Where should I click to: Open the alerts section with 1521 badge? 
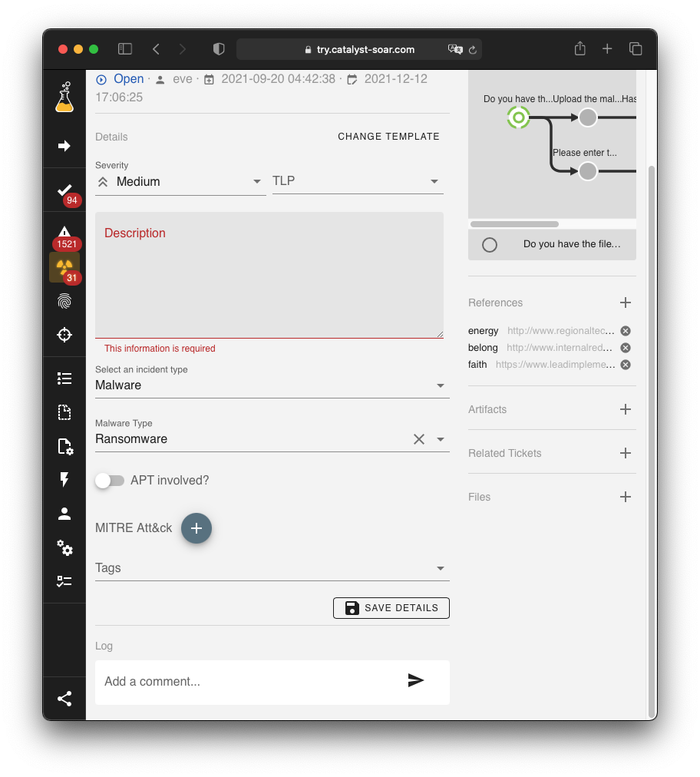[x=64, y=233]
